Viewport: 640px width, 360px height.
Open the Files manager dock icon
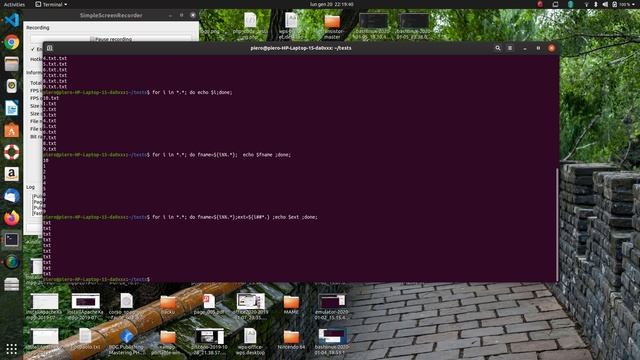coord(11,64)
